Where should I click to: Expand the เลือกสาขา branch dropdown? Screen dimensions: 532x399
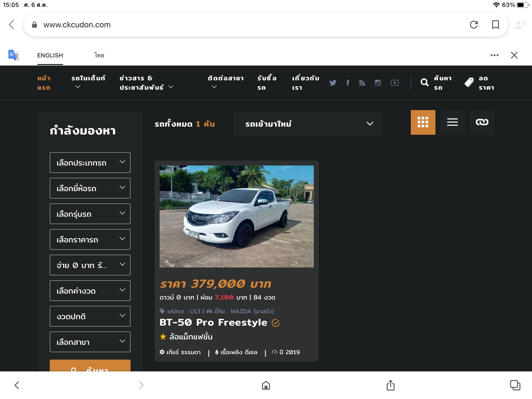pos(90,342)
